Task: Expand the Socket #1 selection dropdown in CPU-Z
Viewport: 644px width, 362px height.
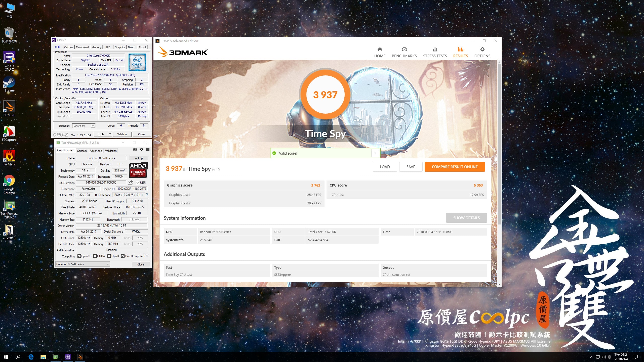Action: pos(93,126)
